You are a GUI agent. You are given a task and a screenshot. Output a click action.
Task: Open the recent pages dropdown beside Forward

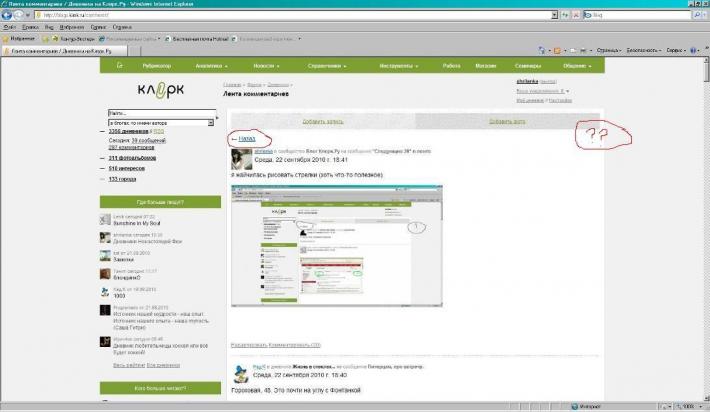(x=28, y=15)
